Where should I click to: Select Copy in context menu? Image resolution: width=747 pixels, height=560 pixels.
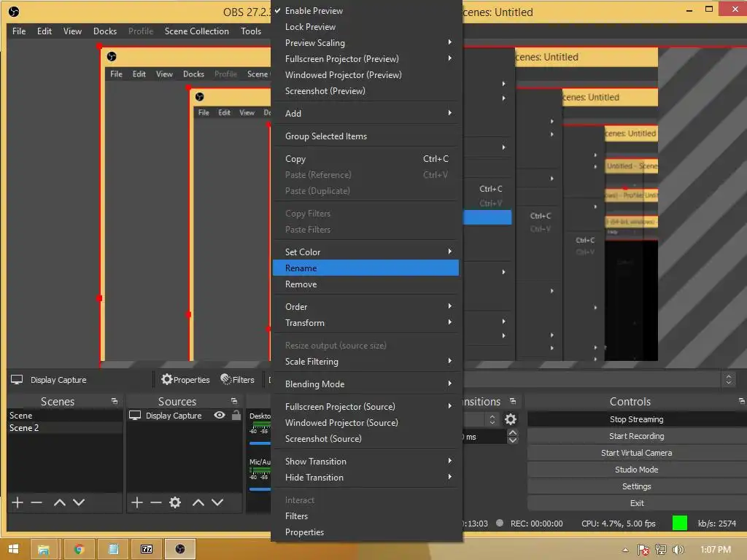coord(365,159)
